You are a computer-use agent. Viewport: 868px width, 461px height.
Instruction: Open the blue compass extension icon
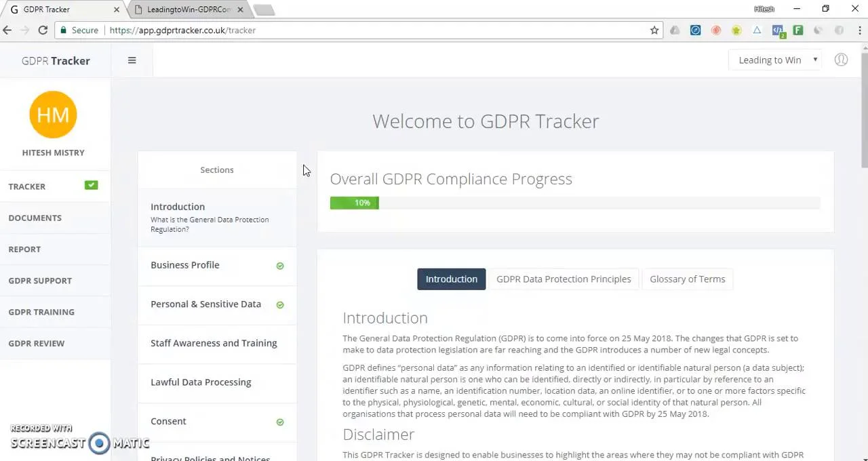point(695,30)
